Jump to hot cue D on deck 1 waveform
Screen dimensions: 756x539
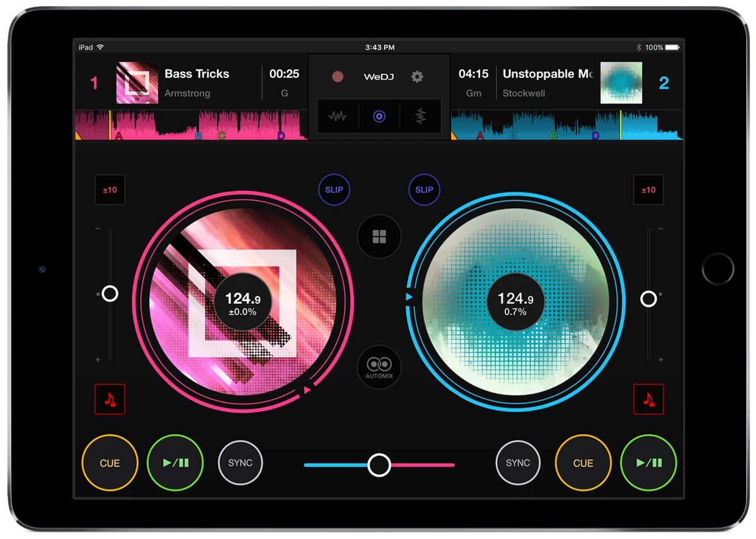point(281,136)
